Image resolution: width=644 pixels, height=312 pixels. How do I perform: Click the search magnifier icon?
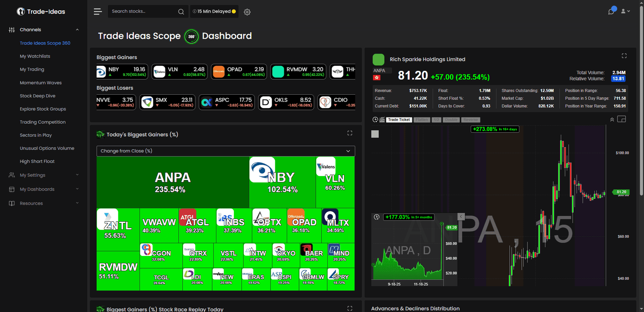coord(181,12)
